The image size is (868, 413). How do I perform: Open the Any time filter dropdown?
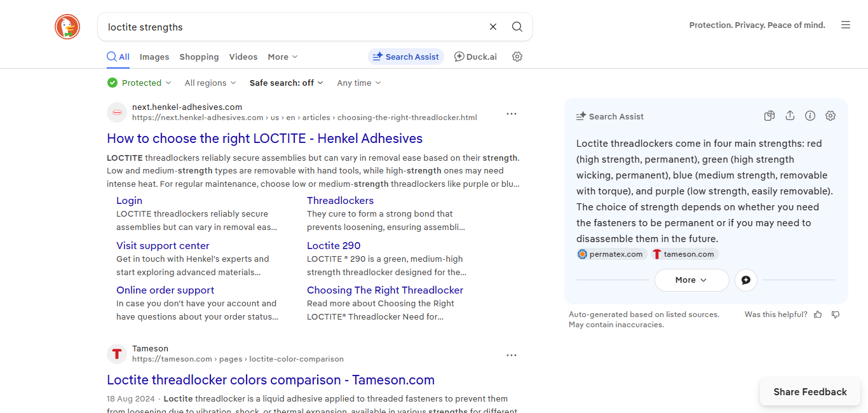(x=359, y=83)
